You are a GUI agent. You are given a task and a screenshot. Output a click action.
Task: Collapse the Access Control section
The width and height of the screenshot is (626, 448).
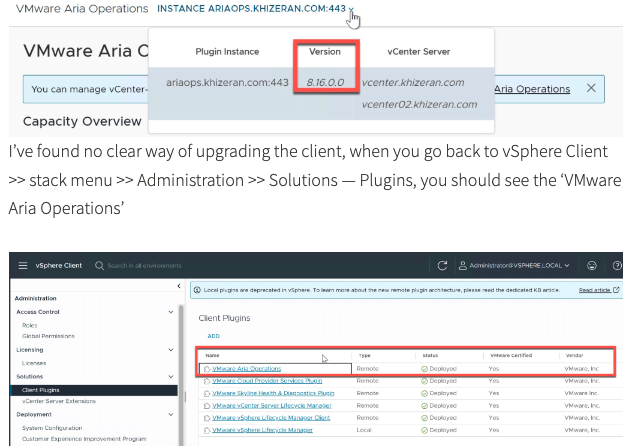coord(171,312)
